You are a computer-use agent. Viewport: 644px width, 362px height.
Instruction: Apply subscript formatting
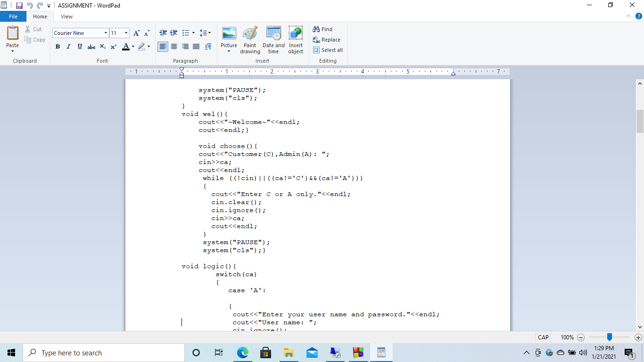pyautogui.click(x=102, y=47)
